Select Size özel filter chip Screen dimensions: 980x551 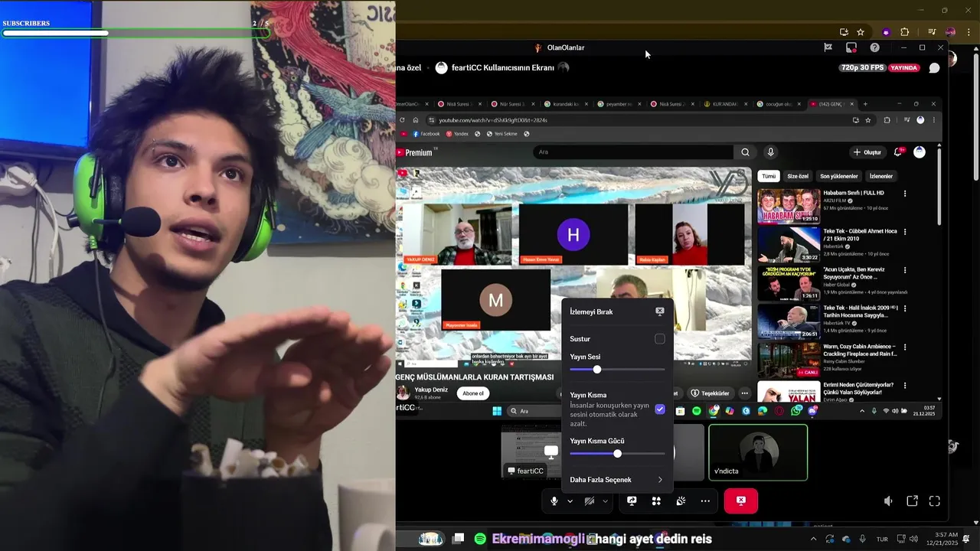coord(798,176)
